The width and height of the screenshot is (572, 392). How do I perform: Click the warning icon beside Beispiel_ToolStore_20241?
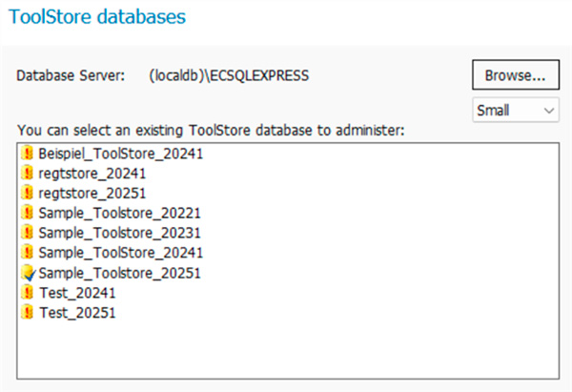pyautogui.click(x=28, y=153)
